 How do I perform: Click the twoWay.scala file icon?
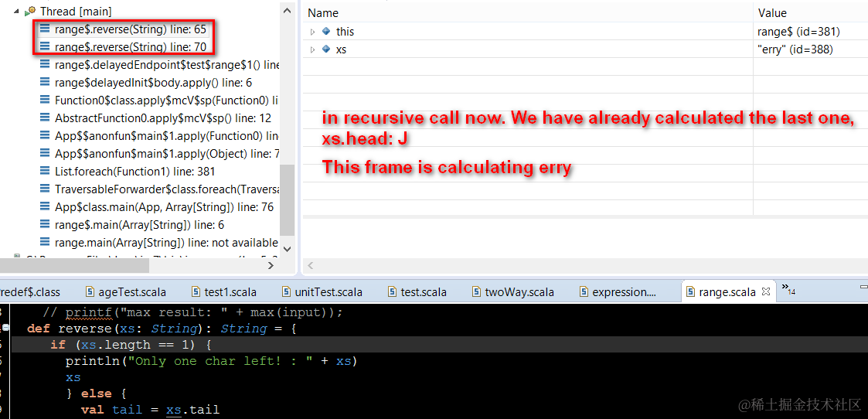pyautogui.click(x=477, y=291)
